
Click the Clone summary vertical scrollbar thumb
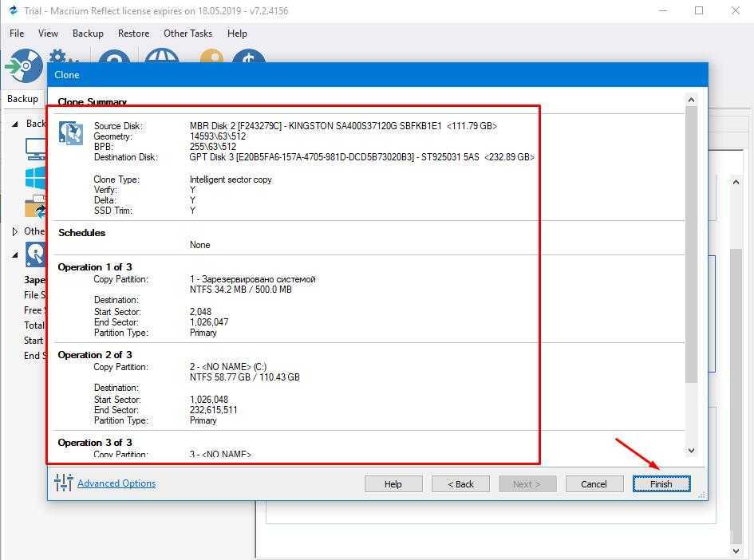pos(691,244)
